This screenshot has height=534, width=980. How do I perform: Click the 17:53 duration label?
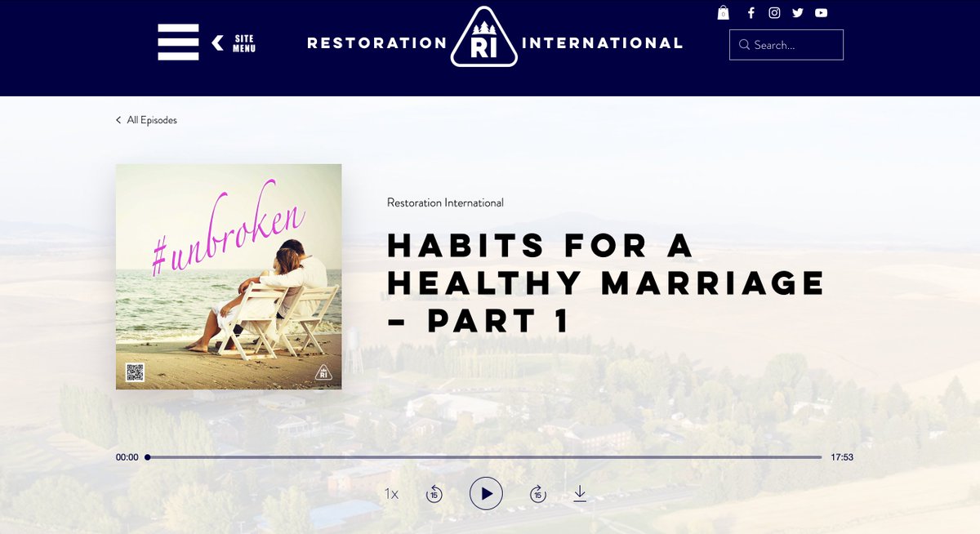coord(842,457)
